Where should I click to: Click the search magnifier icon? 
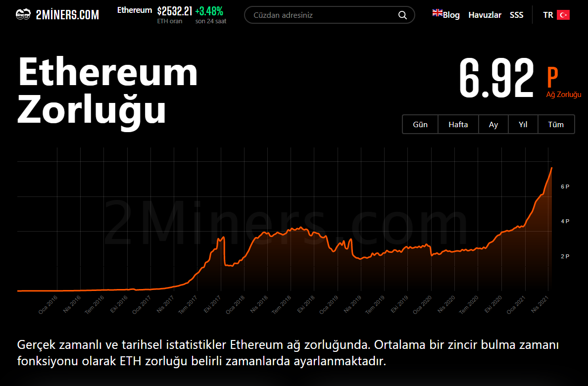click(402, 15)
